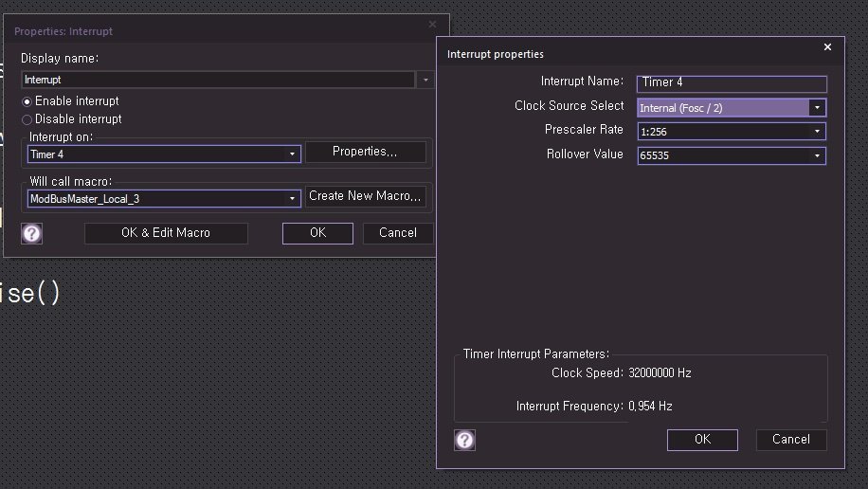Click the Interrupt Name Timer 4 field
This screenshot has height=489, width=868.
pyautogui.click(x=732, y=83)
